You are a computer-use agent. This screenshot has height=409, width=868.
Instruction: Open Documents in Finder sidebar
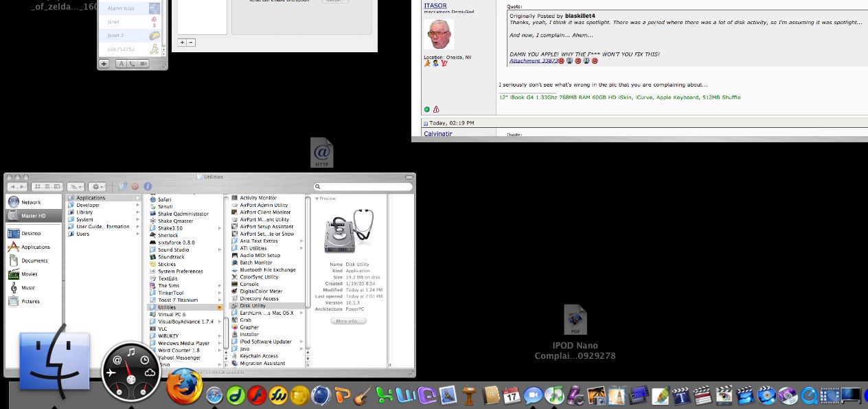34,261
